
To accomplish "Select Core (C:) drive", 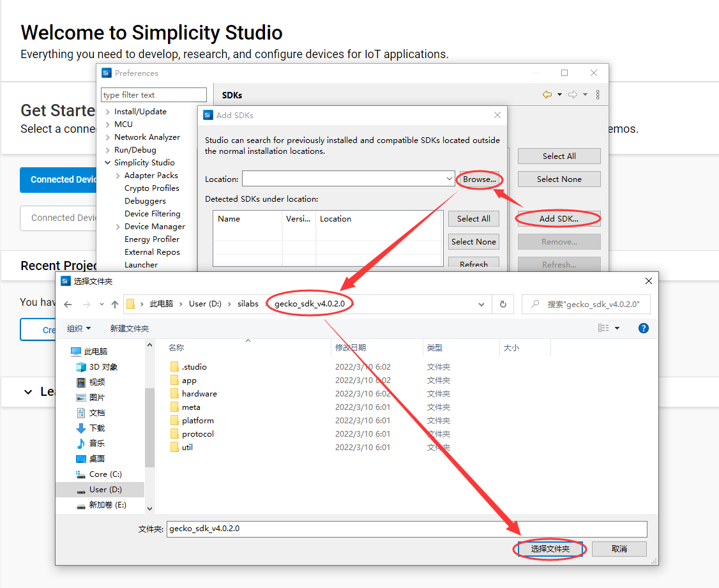I will 105,474.
